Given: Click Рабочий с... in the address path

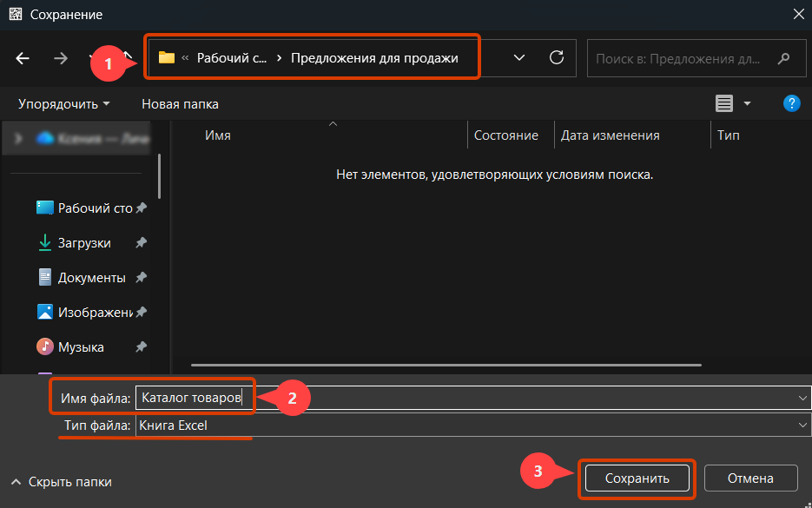Looking at the screenshot, I should click(232, 58).
